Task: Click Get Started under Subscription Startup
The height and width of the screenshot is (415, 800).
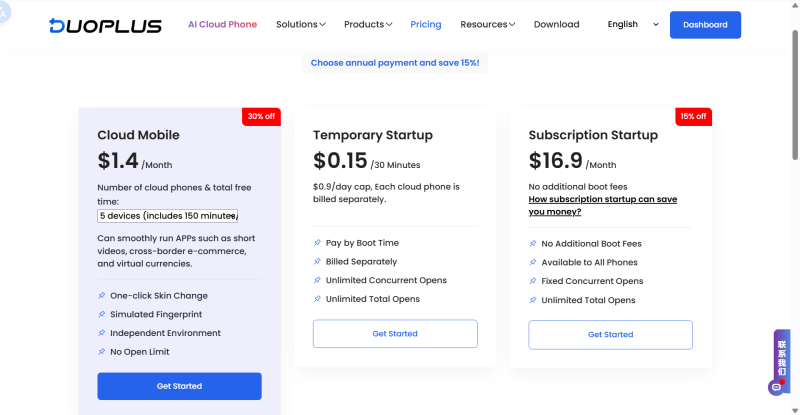Action: pyautogui.click(x=610, y=335)
